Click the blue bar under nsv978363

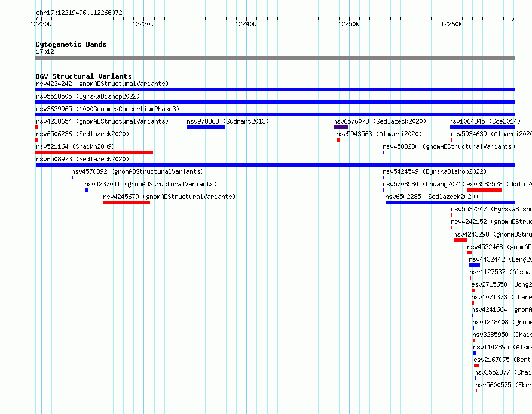(206, 127)
